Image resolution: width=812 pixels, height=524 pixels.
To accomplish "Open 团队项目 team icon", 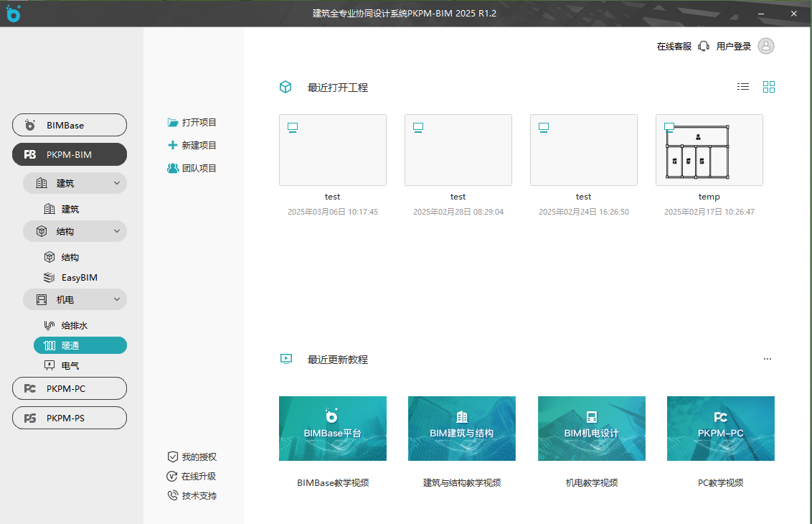I will (173, 168).
